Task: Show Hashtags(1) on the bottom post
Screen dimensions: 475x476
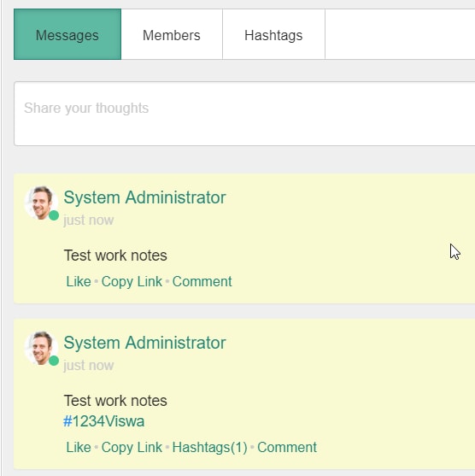Action: tap(209, 447)
